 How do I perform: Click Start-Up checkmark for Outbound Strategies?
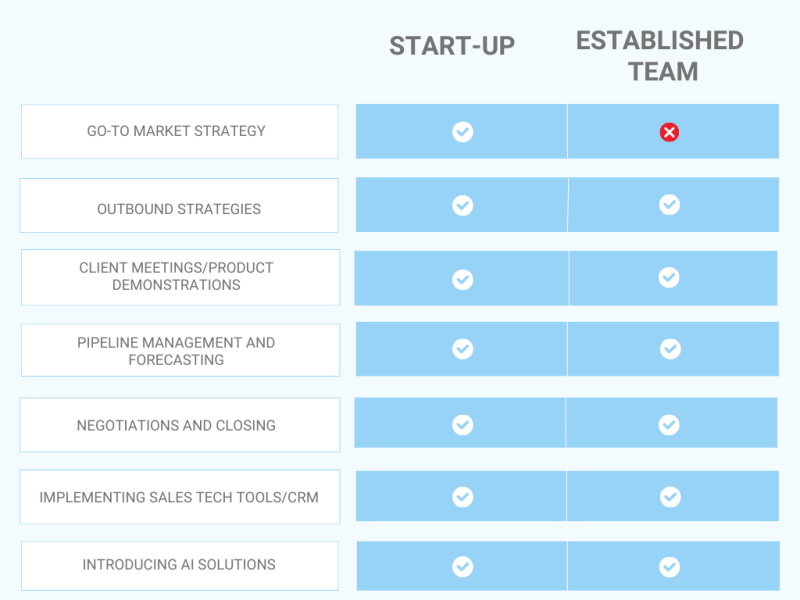tap(462, 205)
